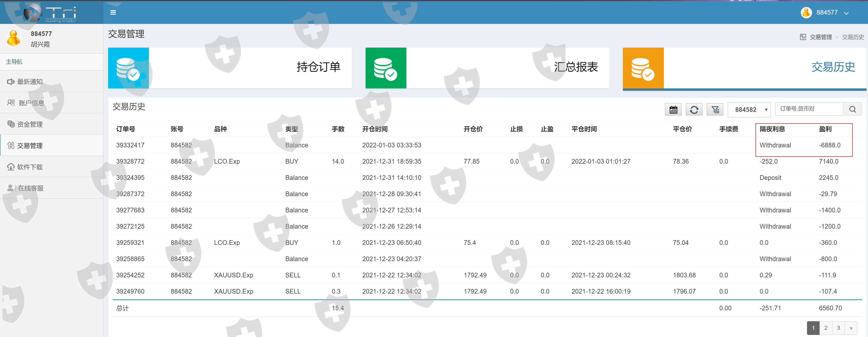Open the calendar date filter
868x337 pixels.
pos(673,110)
